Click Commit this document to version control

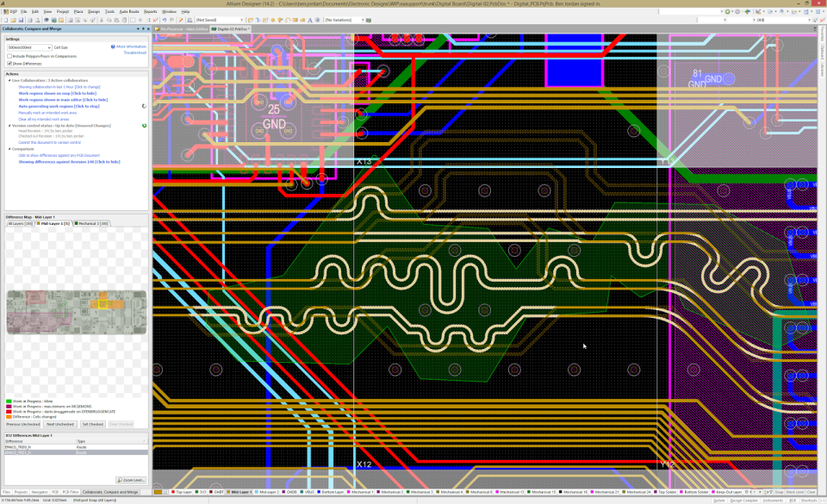point(49,142)
